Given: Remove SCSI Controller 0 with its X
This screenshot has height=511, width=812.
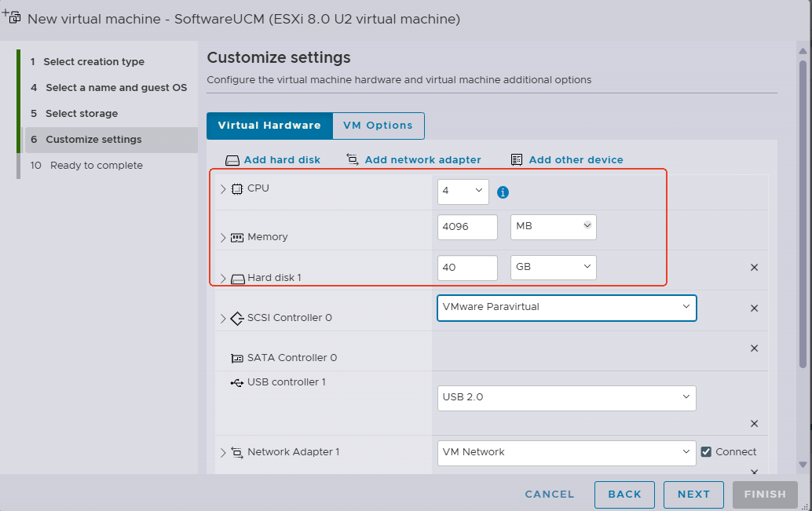Looking at the screenshot, I should (x=754, y=308).
